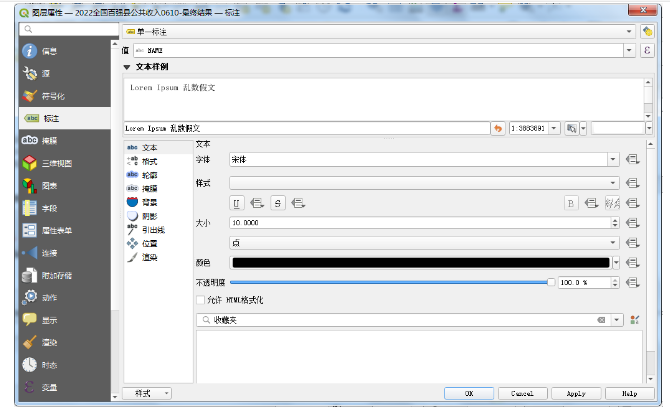
Task: Toggle the italic text style button
Action: click(612, 203)
